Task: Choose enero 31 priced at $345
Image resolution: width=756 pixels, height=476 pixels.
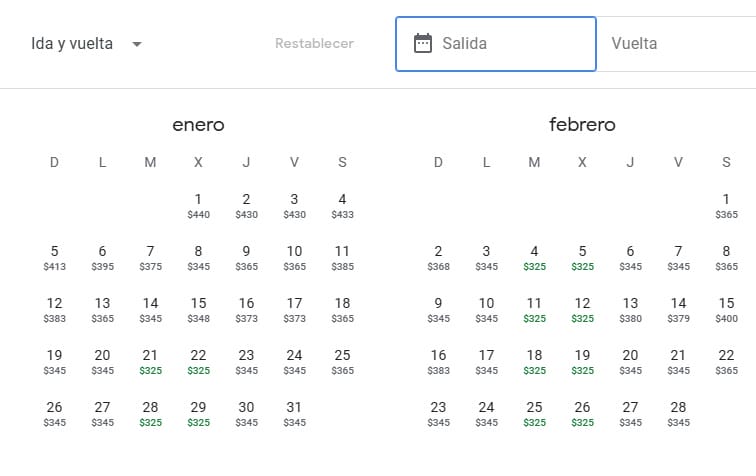Action: pos(294,413)
